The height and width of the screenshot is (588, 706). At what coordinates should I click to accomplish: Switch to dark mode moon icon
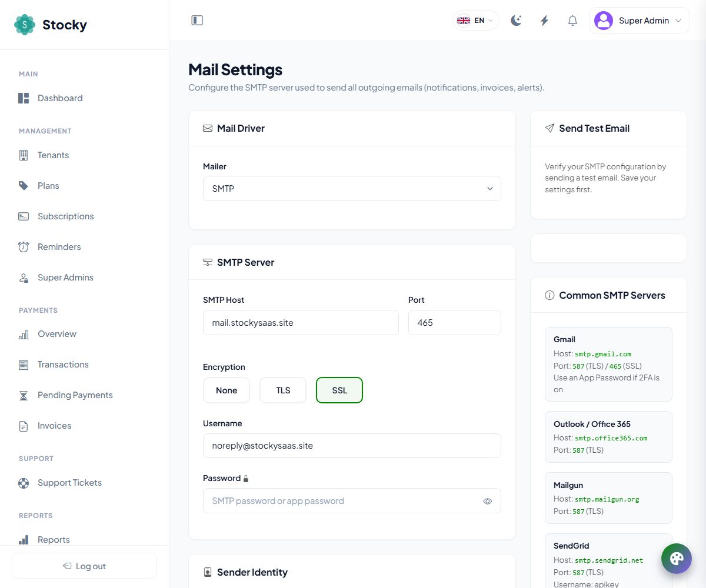pyautogui.click(x=516, y=21)
